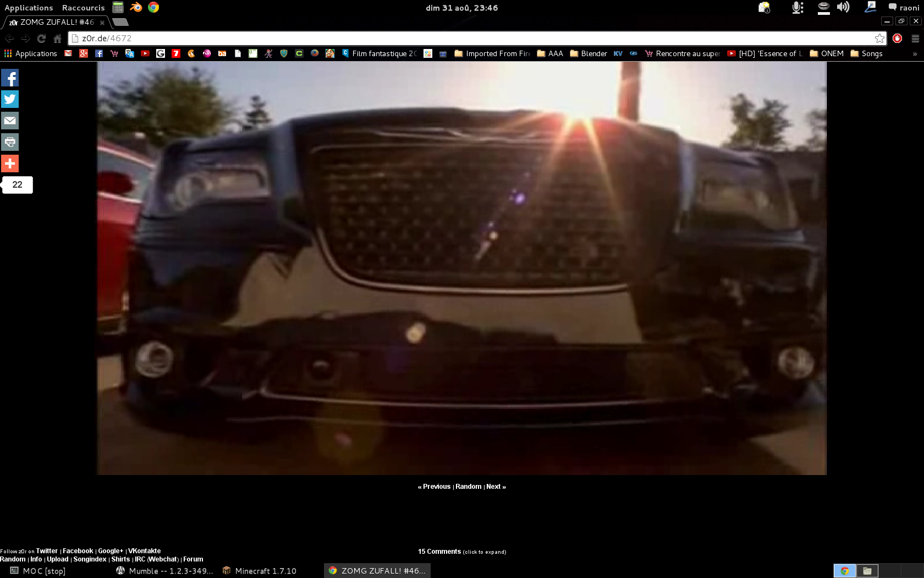Screen dimensions: 924x578
Task: Go to the browser home page
Action: coord(57,39)
